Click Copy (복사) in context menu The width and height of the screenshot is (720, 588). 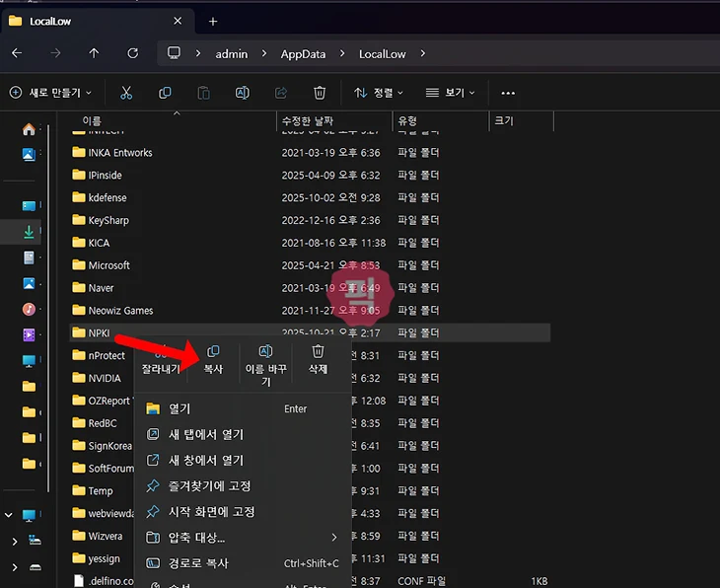point(213,359)
